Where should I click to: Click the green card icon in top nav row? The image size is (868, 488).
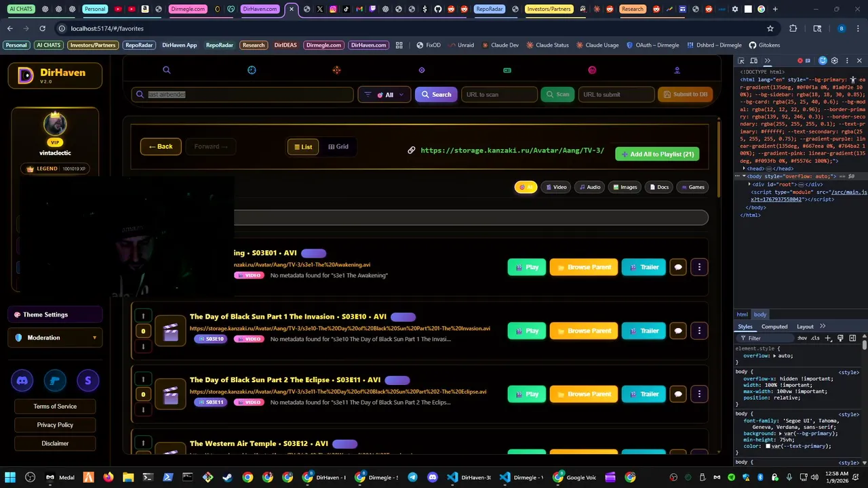tap(507, 70)
